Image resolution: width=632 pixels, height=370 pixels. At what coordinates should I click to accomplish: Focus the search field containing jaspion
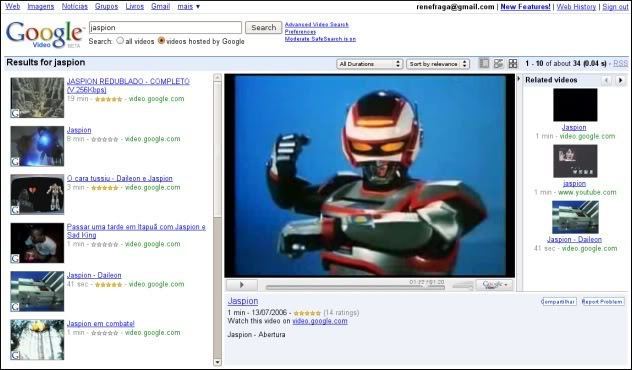[165, 27]
